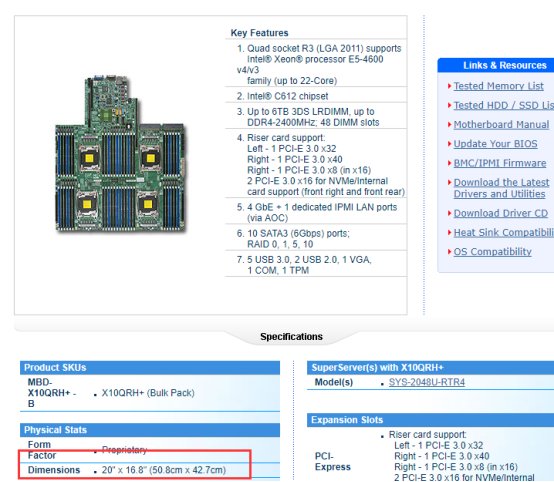Click the MBD-X10QRH+ -B SKU label

tap(52, 393)
